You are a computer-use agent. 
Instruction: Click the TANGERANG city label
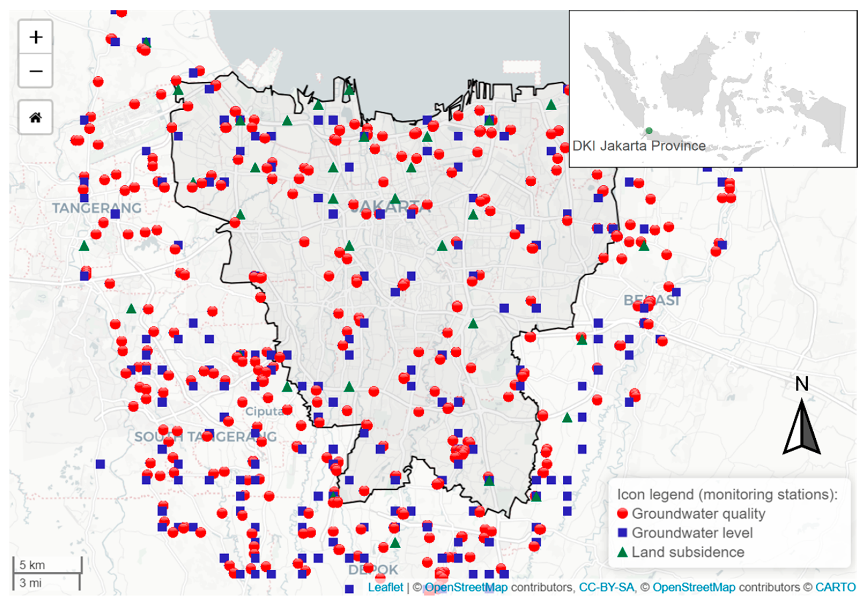[x=97, y=208]
